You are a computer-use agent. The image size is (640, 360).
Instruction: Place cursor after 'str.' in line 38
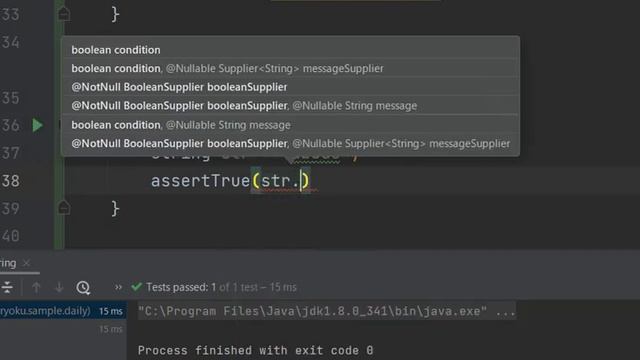pos(301,181)
